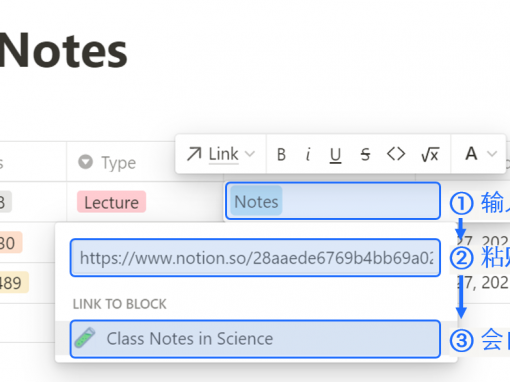Toggle italic formatting in toolbar
510x382 pixels.
[308, 155]
